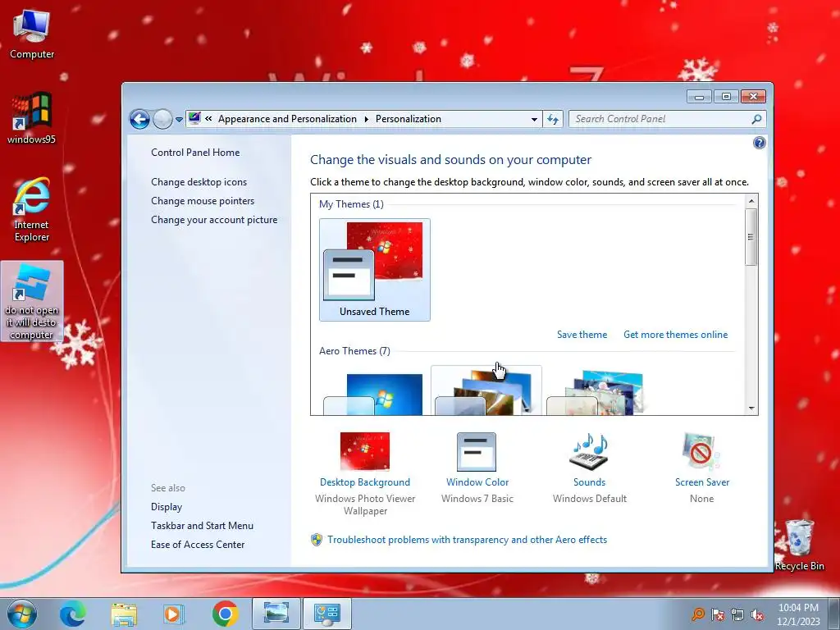The height and width of the screenshot is (630, 840).
Task: Select the second Aero theme with photos
Action: tap(486, 391)
